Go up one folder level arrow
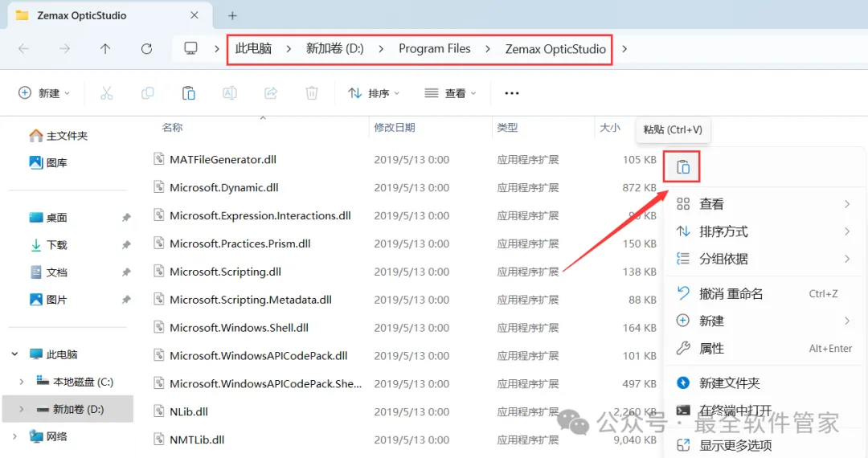 coord(105,49)
